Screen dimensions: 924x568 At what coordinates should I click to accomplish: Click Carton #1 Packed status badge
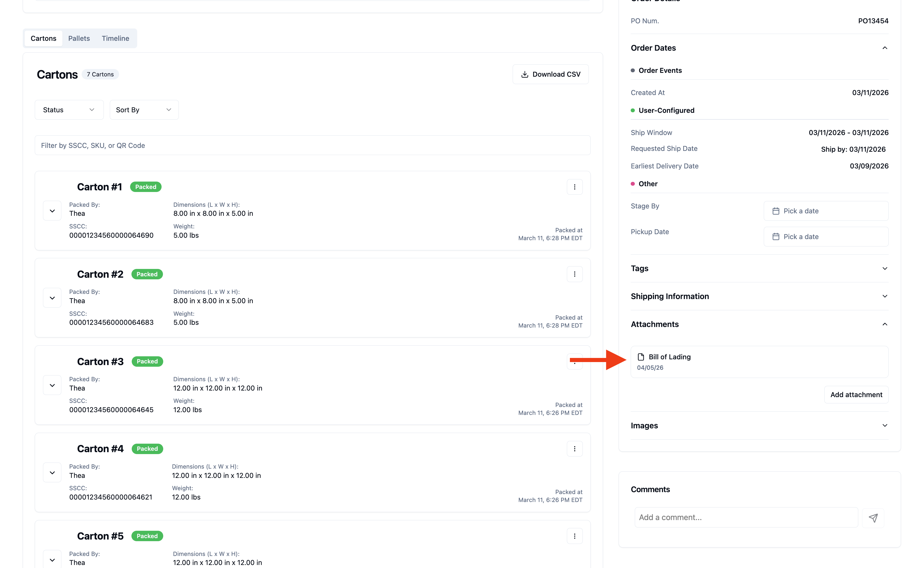click(x=146, y=187)
